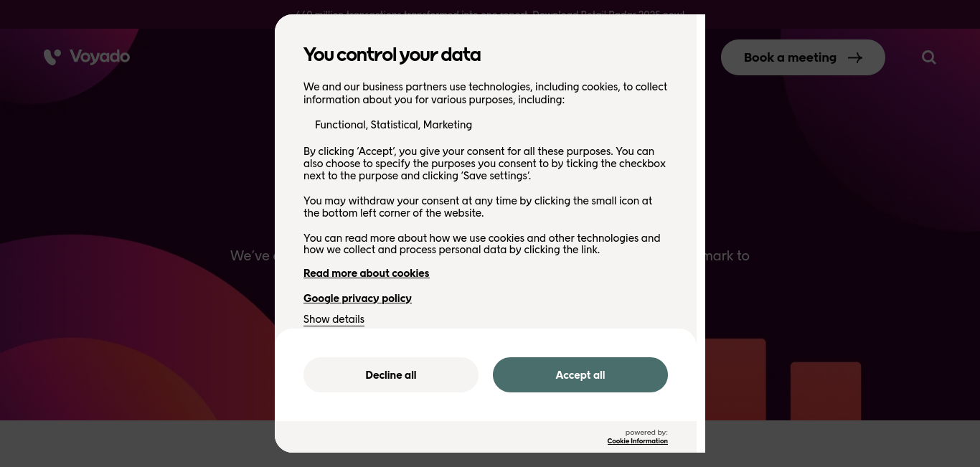Open Google privacy policy link
This screenshot has width=980, height=467.
357,298
